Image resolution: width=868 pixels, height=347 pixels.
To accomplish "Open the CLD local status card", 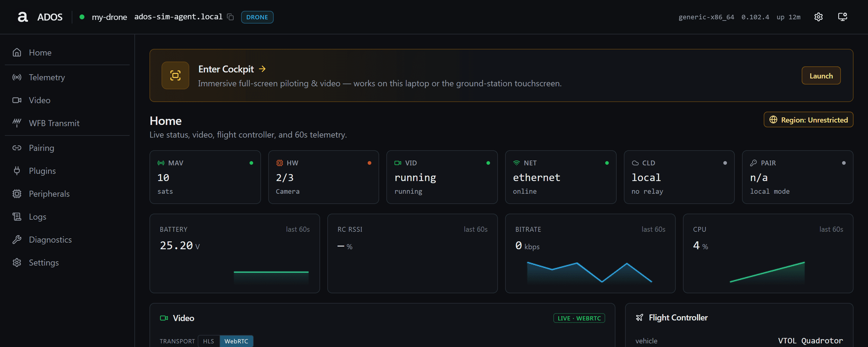I will coord(679,177).
